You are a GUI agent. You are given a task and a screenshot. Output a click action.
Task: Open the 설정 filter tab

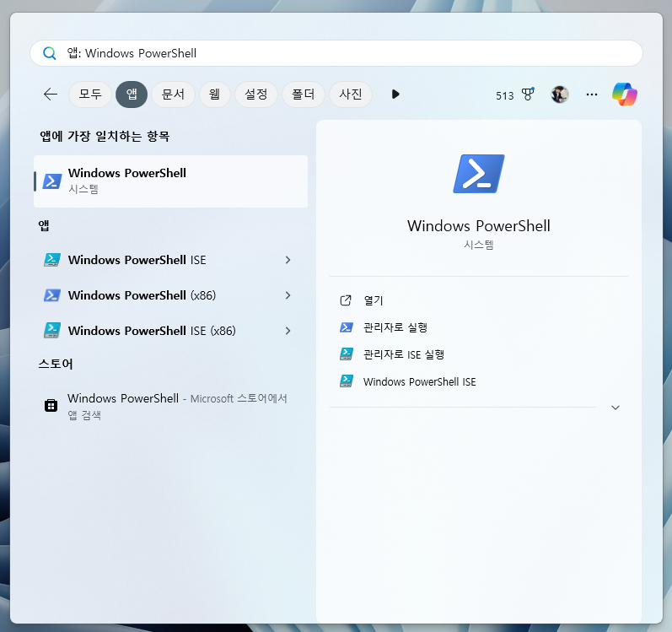[x=256, y=94]
